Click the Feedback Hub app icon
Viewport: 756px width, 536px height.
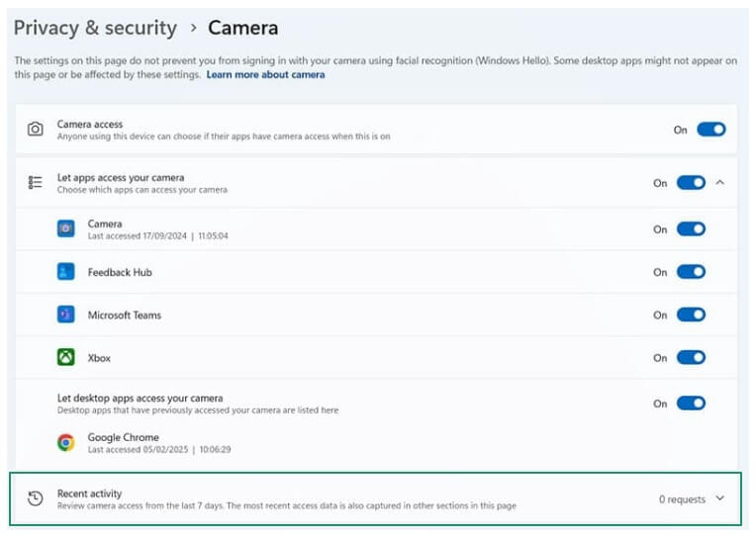[66, 272]
